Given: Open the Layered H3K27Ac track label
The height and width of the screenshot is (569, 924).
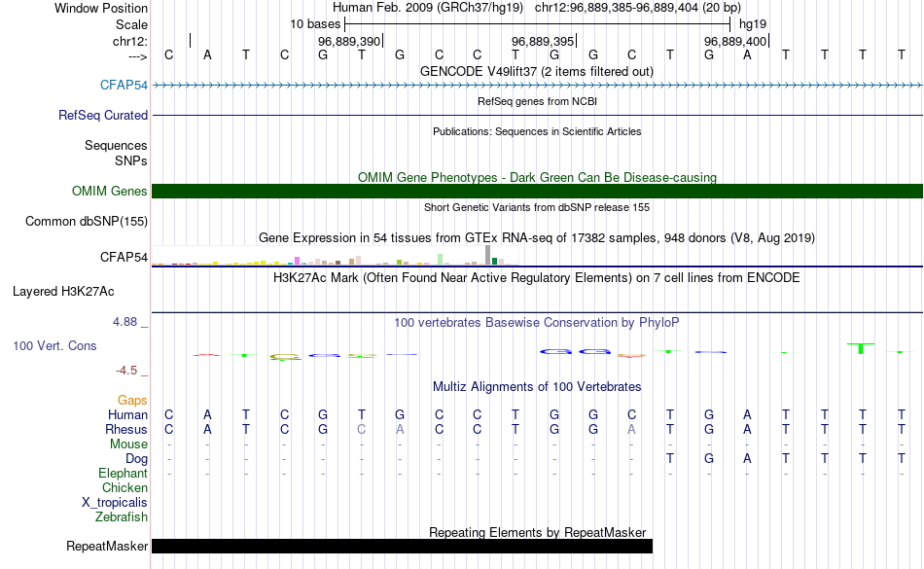Looking at the screenshot, I should [x=63, y=291].
